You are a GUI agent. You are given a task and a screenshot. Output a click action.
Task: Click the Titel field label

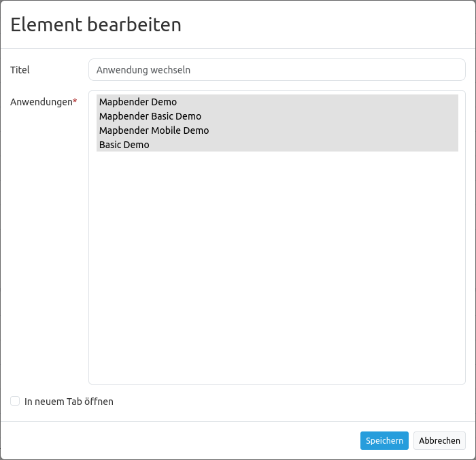pyautogui.click(x=20, y=69)
